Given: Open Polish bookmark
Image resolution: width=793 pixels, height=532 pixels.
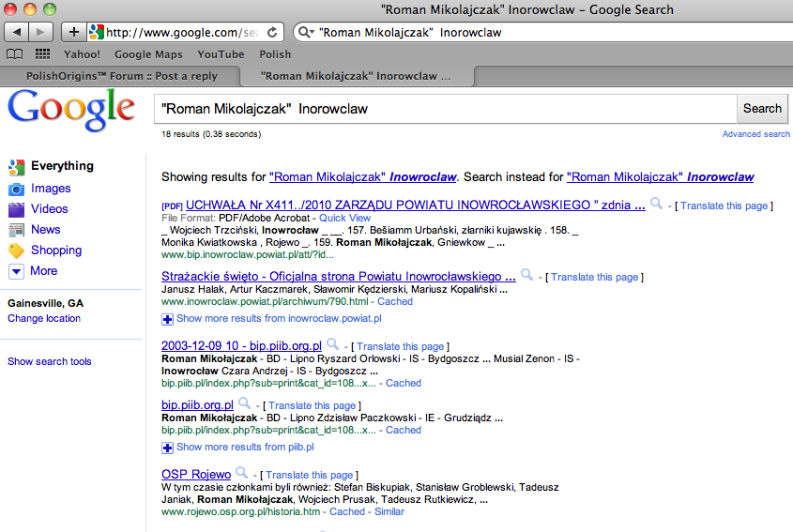Looking at the screenshot, I should (x=275, y=54).
